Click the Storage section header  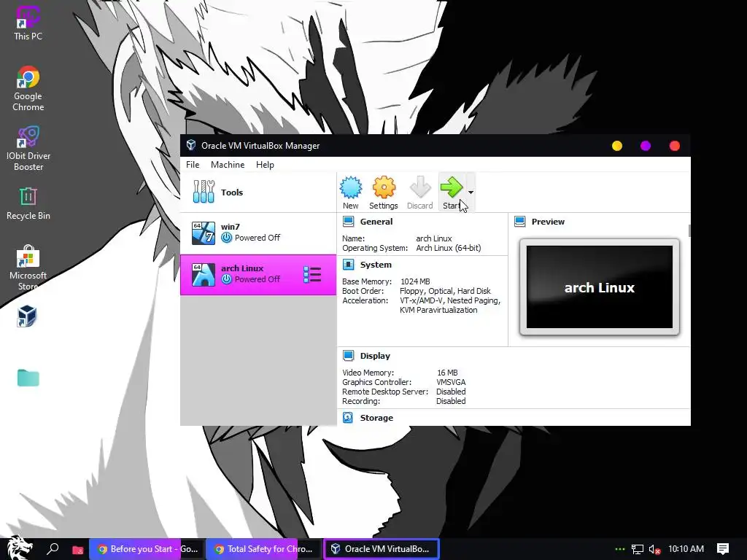click(x=376, y=418)
